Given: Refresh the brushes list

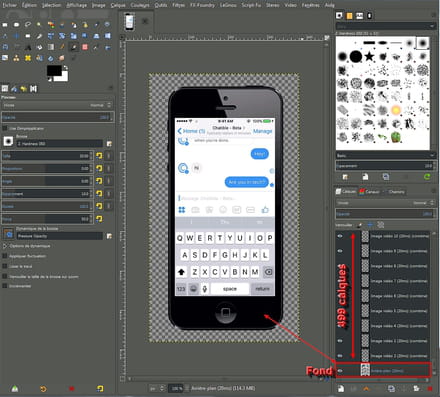Looking at the screenshot, I should (427, 177).
